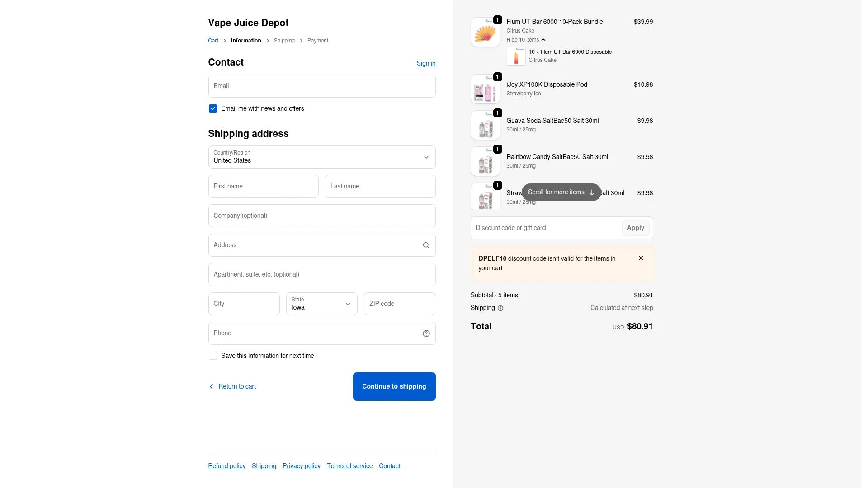The image size is (868, 488).
Task: Click the Calculated at next step text
Action: 622,308
